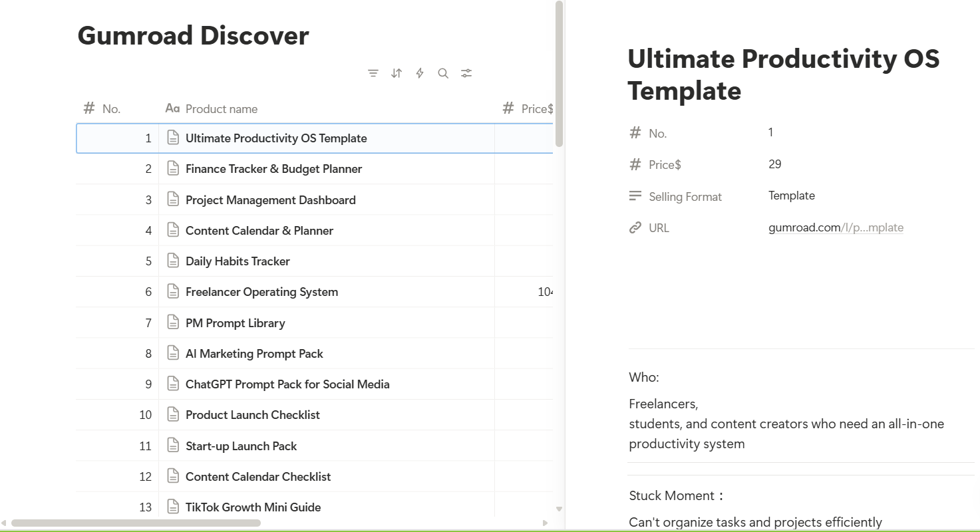
Task: Open the gumroad.com URL link
Action: 836,227
